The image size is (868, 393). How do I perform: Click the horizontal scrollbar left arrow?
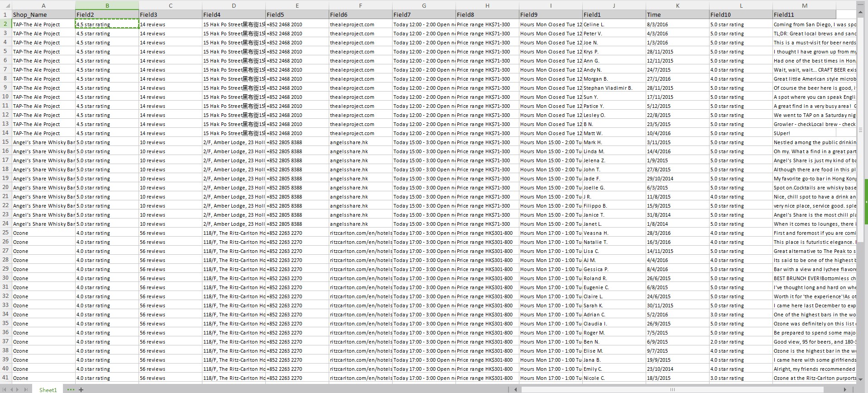click(515, 389)
